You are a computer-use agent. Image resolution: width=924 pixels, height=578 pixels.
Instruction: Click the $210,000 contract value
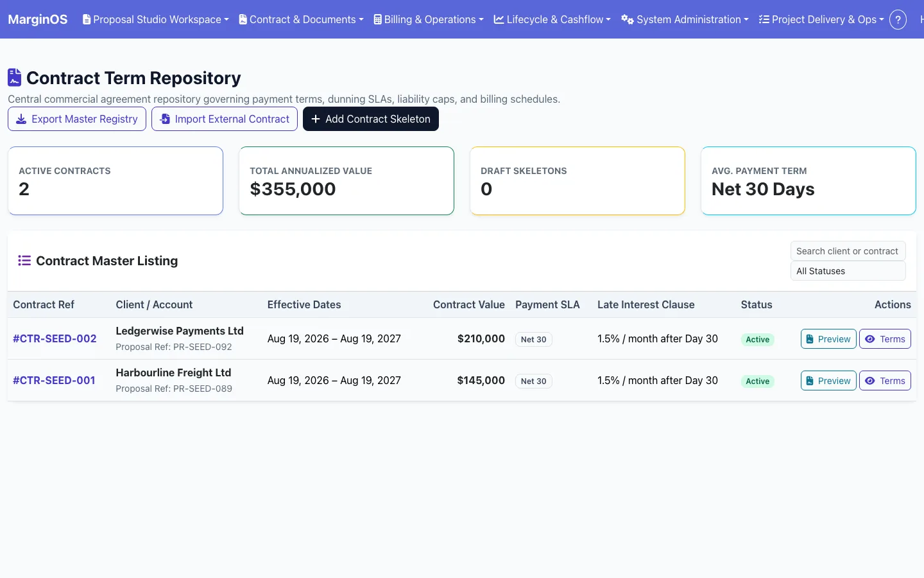[481, 338]
